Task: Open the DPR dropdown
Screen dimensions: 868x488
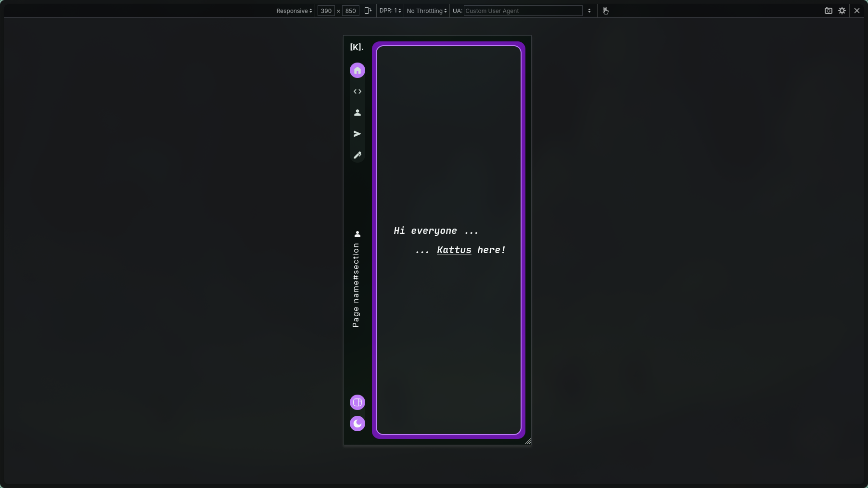Action: click(390, 11)
